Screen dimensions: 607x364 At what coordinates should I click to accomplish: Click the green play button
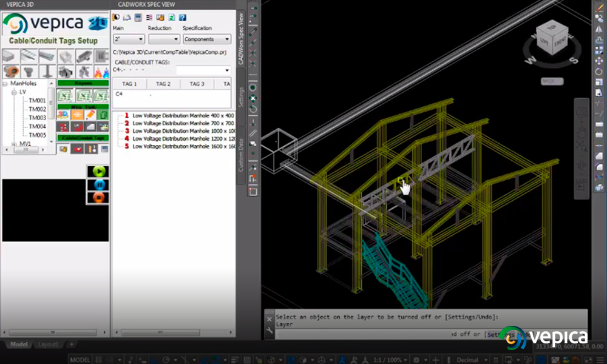coord(98,171)
